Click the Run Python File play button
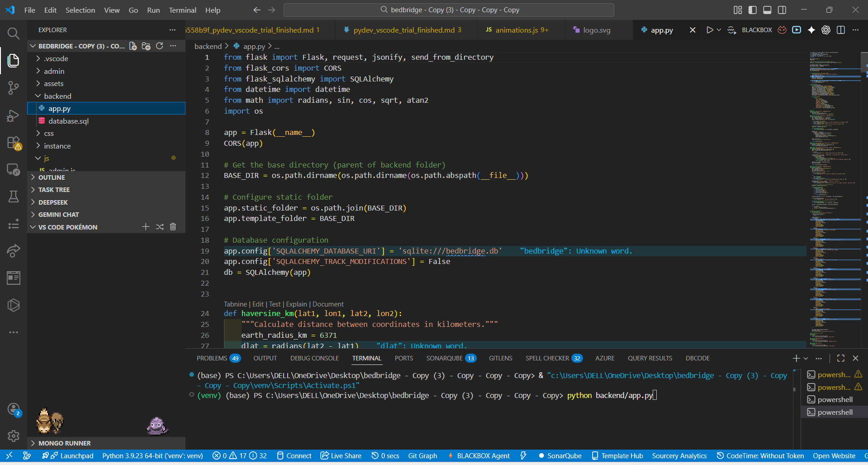Screen dimensions: 868x465 click(710, 30)
